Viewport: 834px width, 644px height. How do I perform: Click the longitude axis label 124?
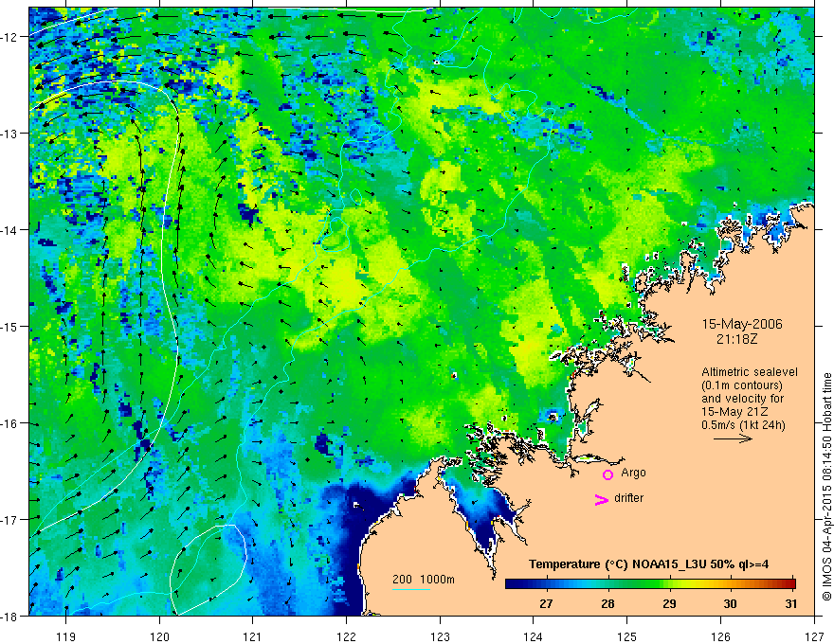[x=534, y=636]
